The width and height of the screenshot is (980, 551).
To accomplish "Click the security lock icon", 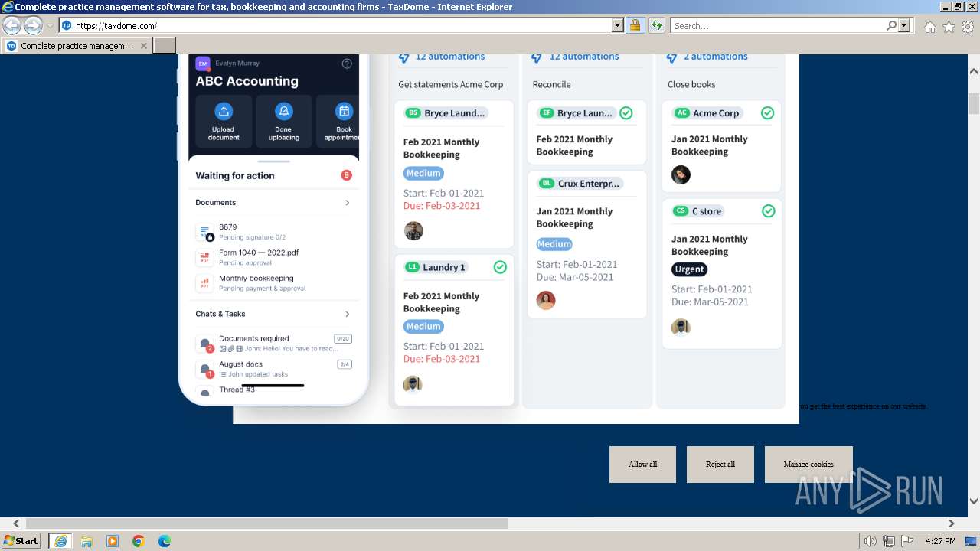I will (x=635, y=26).
